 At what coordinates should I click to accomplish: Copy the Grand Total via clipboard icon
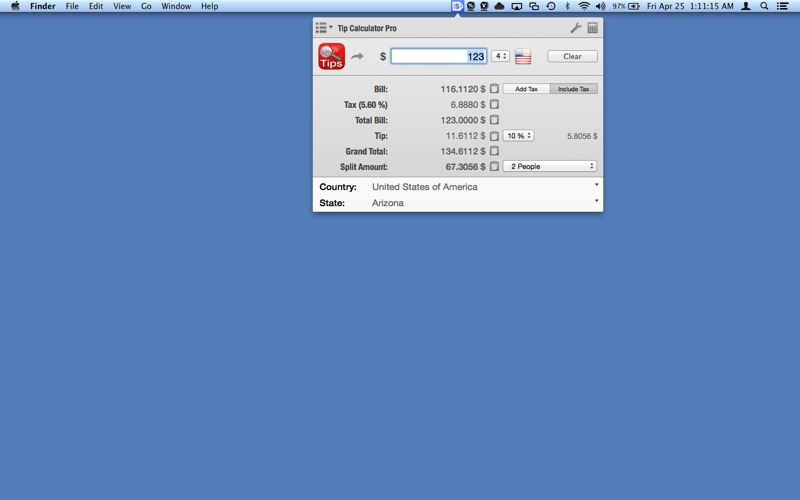point(494,151)
